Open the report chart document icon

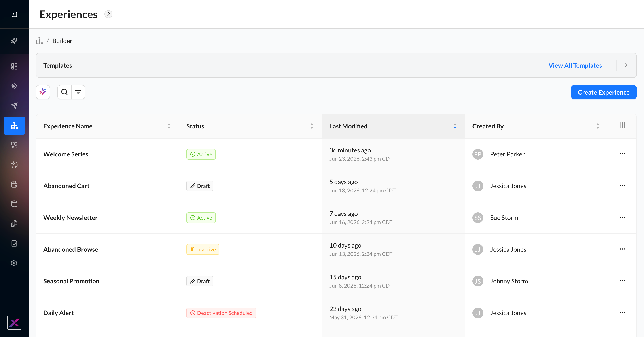point(14,243)
